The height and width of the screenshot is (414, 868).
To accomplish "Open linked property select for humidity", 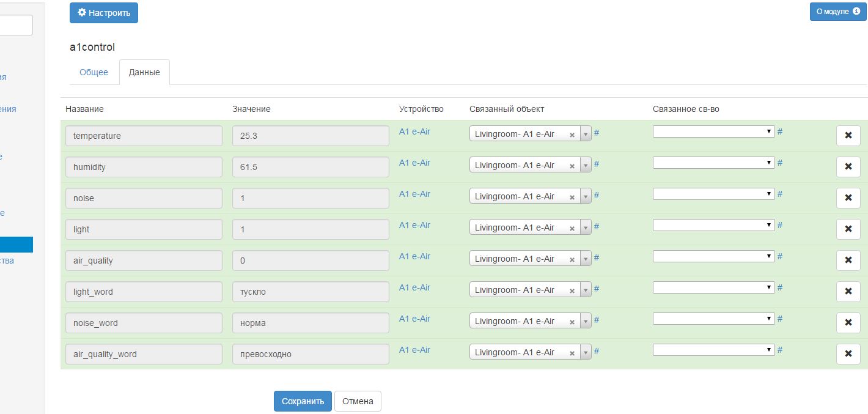I will coord(713,163).
